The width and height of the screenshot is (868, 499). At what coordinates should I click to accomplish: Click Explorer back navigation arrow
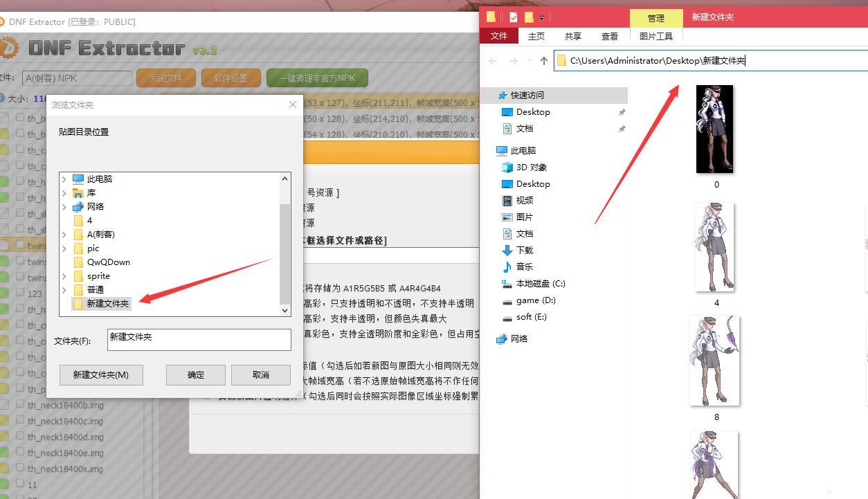493,61
